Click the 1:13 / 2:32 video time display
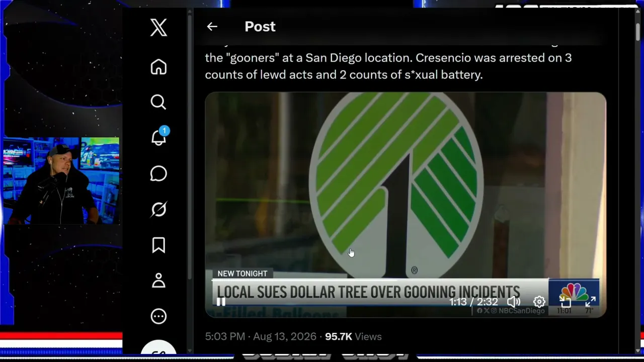The width and height of the screenshot is (644, 362). click(x=473, y=302)
